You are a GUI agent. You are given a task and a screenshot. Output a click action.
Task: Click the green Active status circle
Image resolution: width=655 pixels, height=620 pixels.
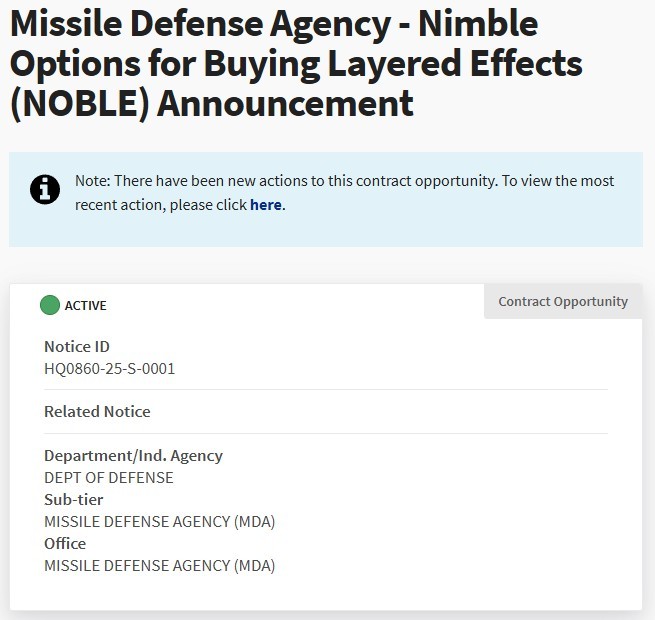pos(50,305)
